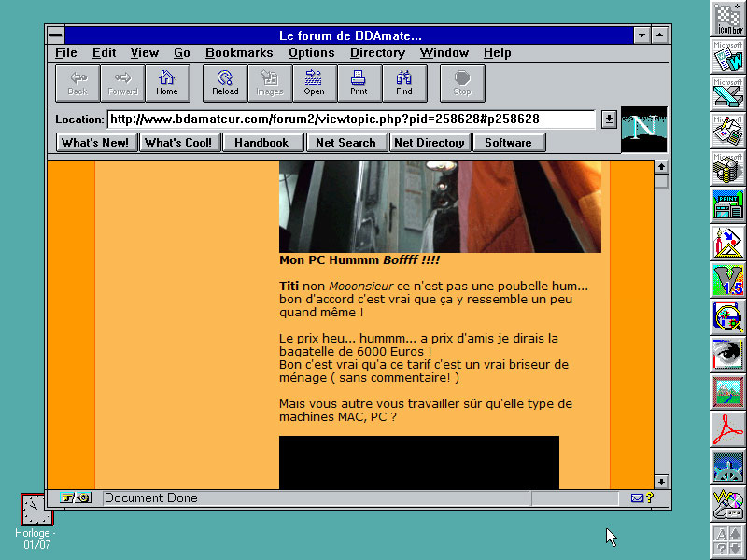This screenshot has height=560, width=747.
Task: Click the 'bagatelle de 6000 Euros !' line
Action: pos(356,352)
